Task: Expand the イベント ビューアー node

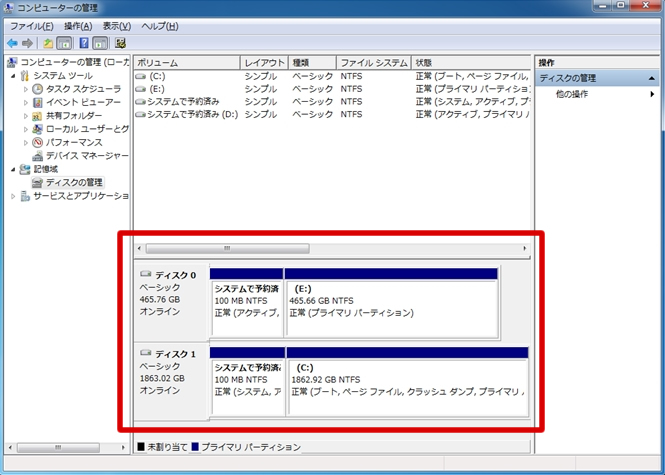Action: 25,103
